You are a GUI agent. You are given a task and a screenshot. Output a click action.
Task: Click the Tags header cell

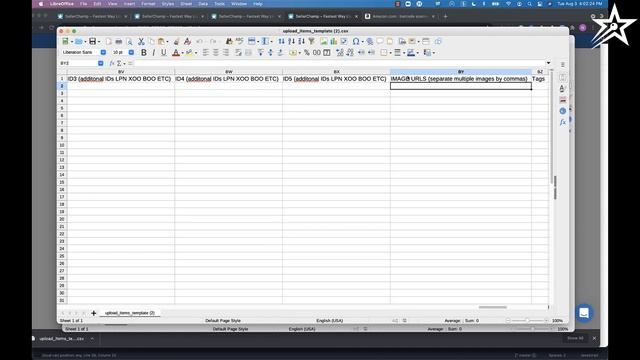coord(540,79)
